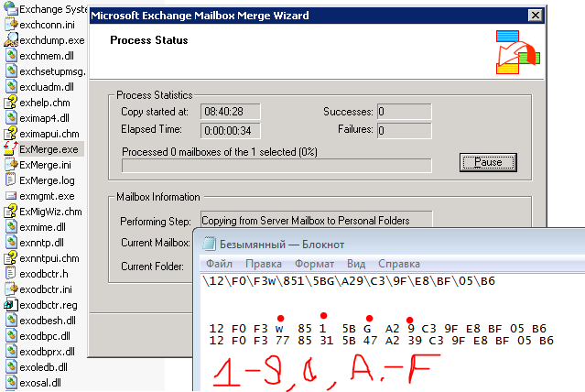Viewport: 585px width, 392px height.
Task: Click the Безымянный — Блокнот title bar
Action: point(389,245)
